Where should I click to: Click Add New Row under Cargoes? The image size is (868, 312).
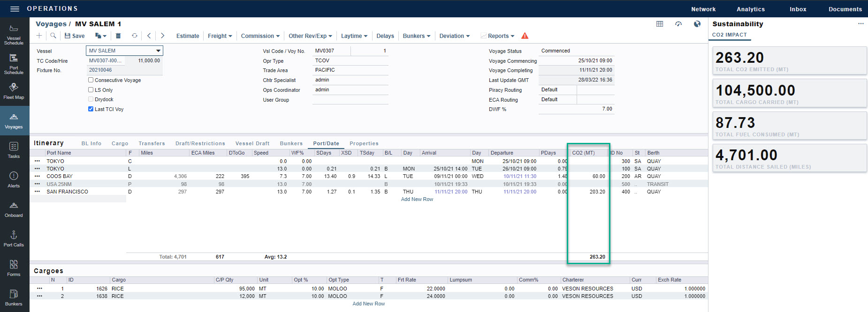coord(368,304)
